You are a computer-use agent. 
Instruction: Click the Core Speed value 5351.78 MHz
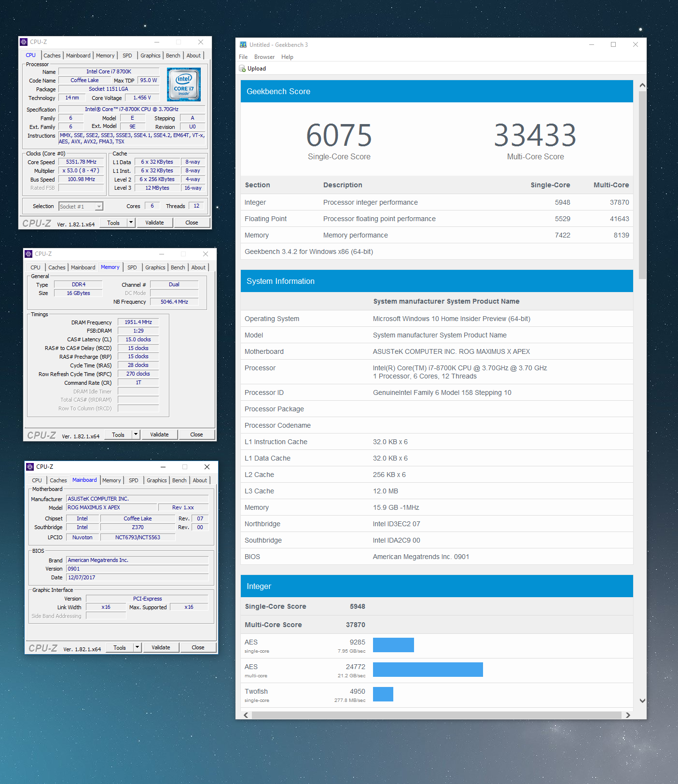click(81, 162)
